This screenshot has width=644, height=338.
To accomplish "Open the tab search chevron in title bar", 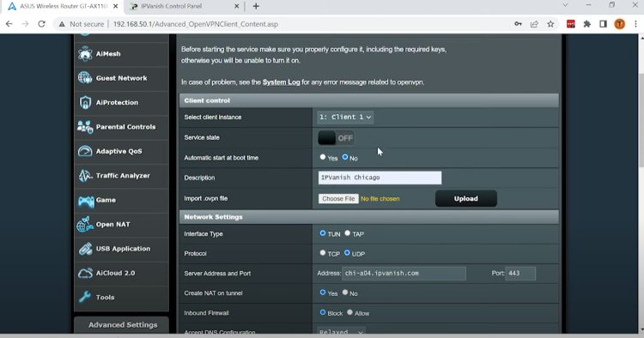I will [566, 5].
